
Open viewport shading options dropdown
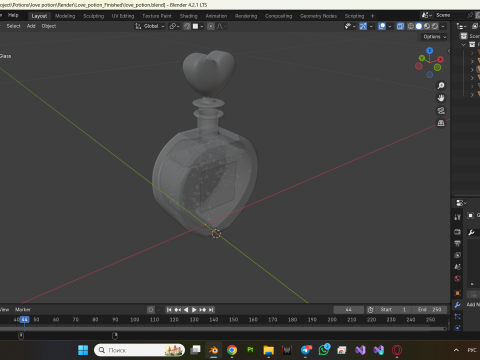coord(443,26)
